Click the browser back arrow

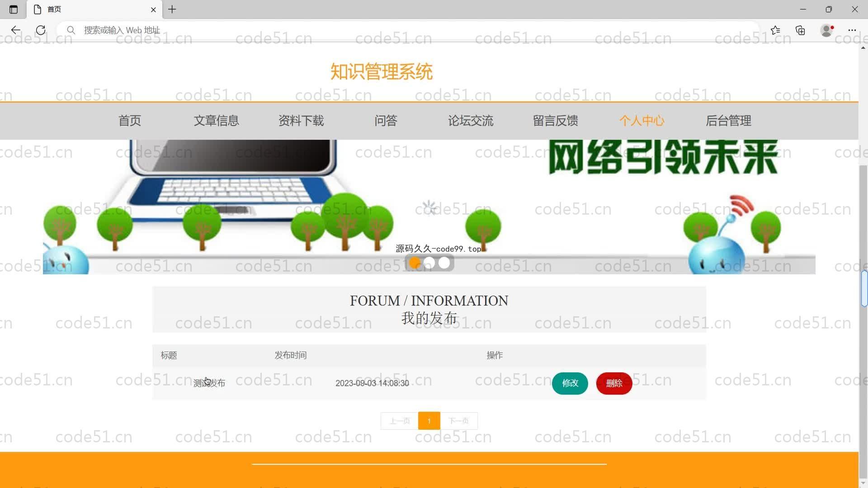[16, 30]
